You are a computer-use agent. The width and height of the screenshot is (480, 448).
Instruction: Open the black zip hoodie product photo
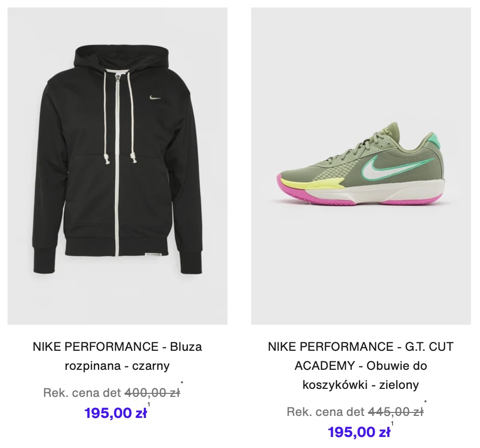[x=118, y=166]
